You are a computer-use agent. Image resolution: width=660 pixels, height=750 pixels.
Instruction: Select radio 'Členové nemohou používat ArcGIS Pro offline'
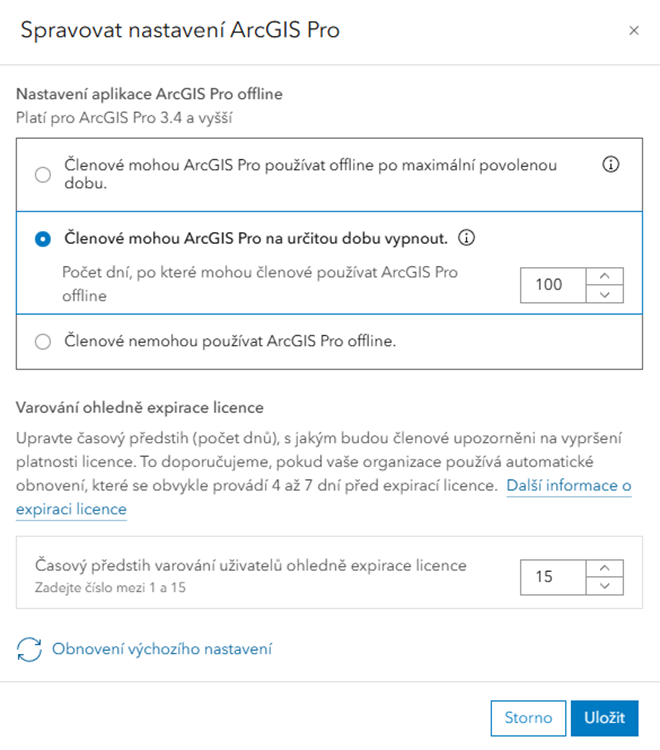point(43,342)
